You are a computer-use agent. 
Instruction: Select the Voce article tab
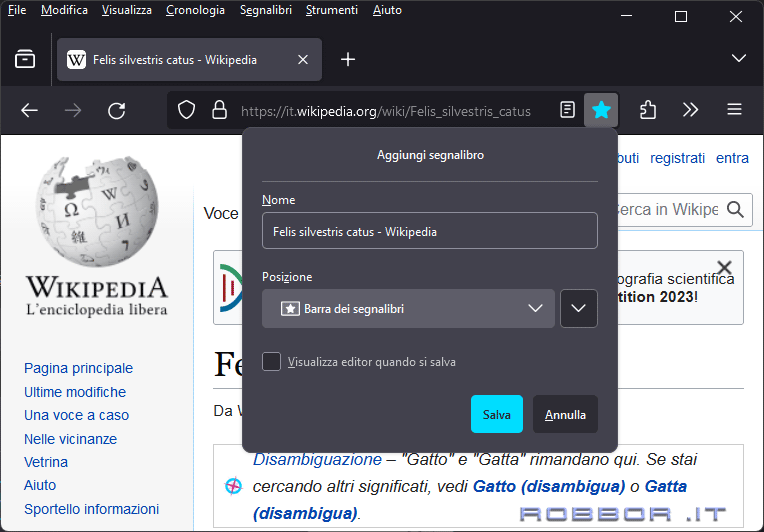221,213
